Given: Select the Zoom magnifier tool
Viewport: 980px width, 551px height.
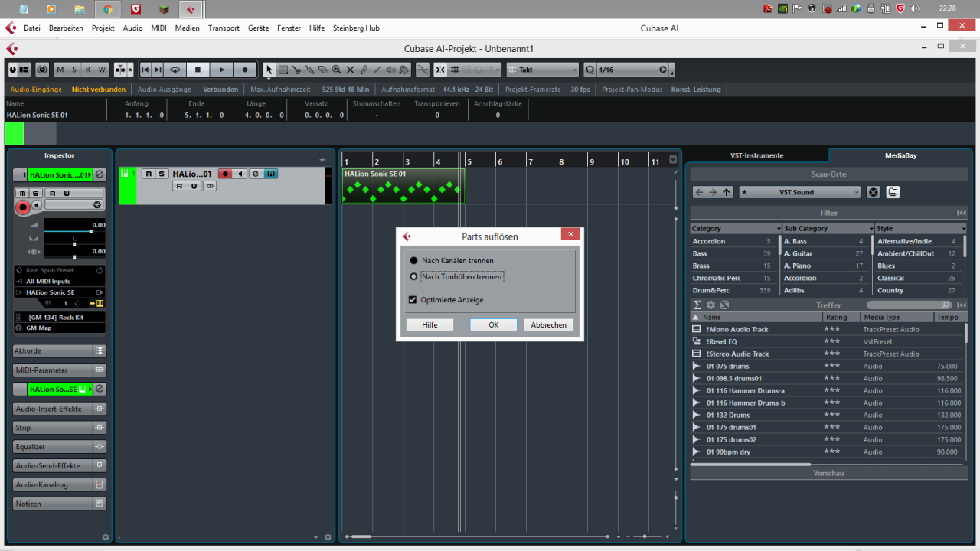Looking at the screenshot, I should pos(337,70).
